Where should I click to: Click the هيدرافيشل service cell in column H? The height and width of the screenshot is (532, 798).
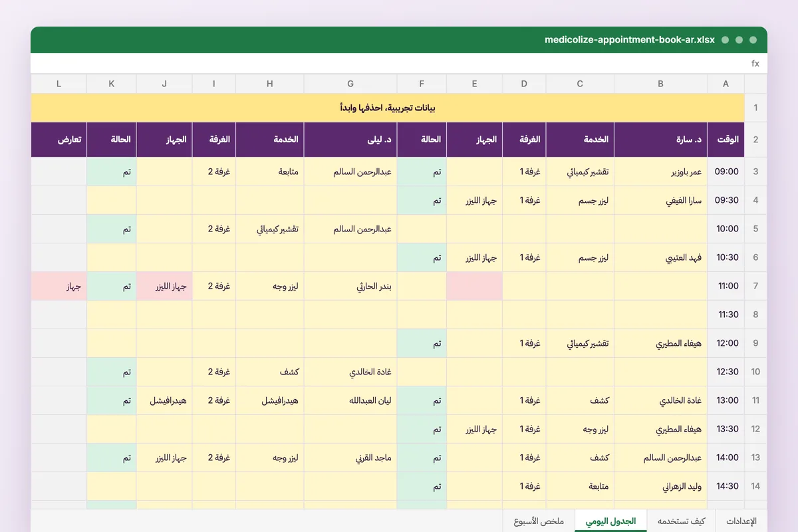270,400
